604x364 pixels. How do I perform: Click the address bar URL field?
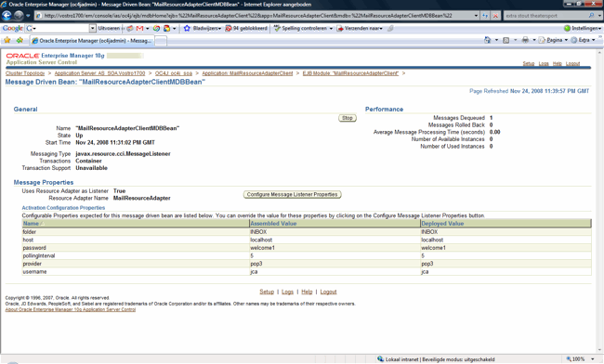click(x=255, y=16)
